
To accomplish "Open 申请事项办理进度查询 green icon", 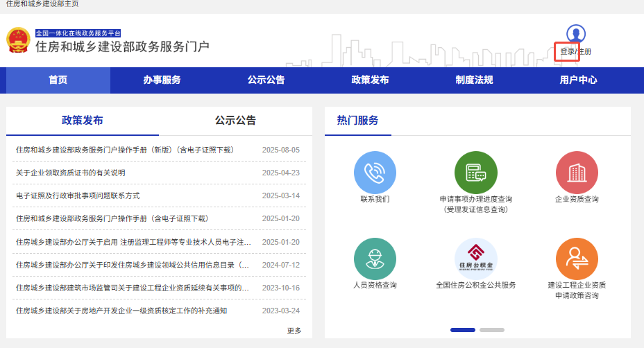I will (475, 173).
